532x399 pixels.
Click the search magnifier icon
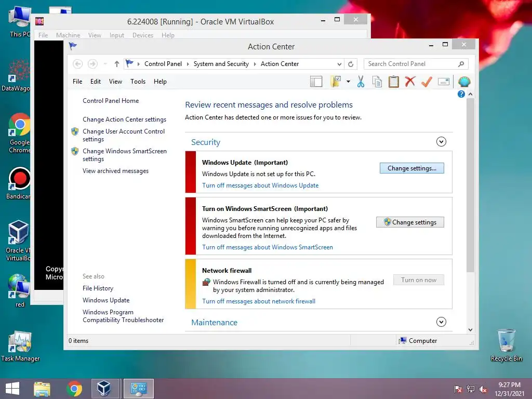(x=461, y=64)
